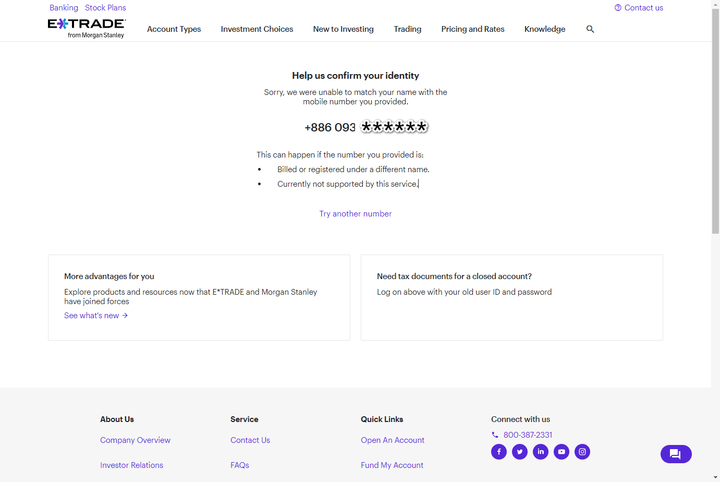Open the YouTube social icon
The image size is (720, 482).
(561, 452)
